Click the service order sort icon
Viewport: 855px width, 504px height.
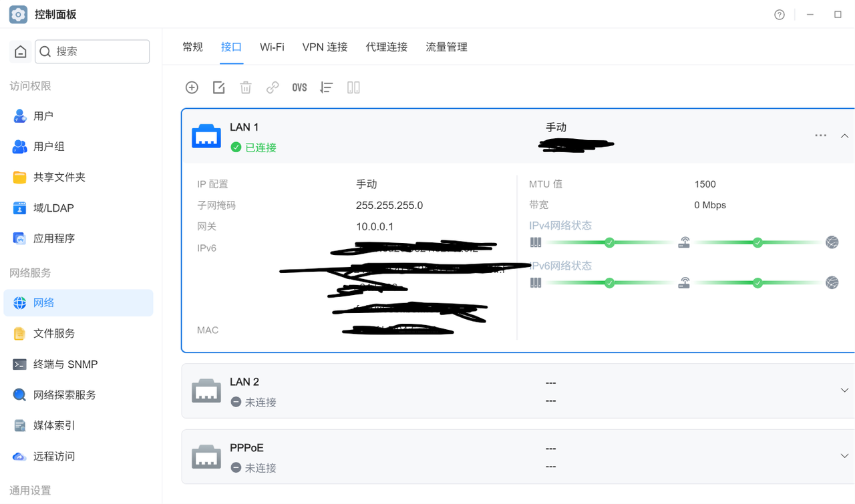coord(326,87)
